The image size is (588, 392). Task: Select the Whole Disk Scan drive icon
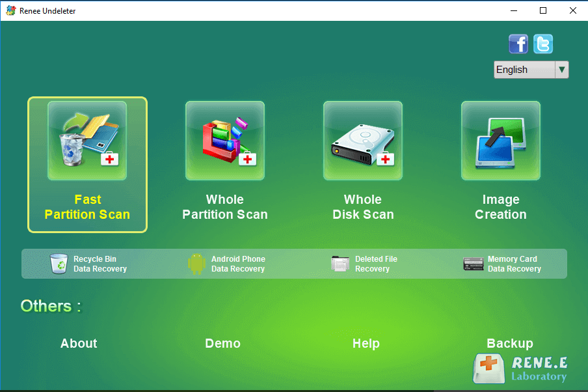coord(363,141)
